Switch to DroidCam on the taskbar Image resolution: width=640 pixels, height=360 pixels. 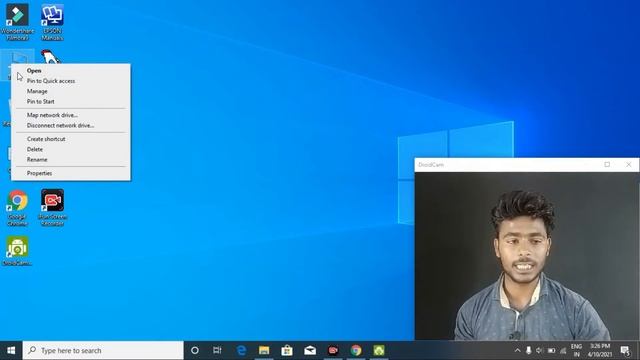379,350
